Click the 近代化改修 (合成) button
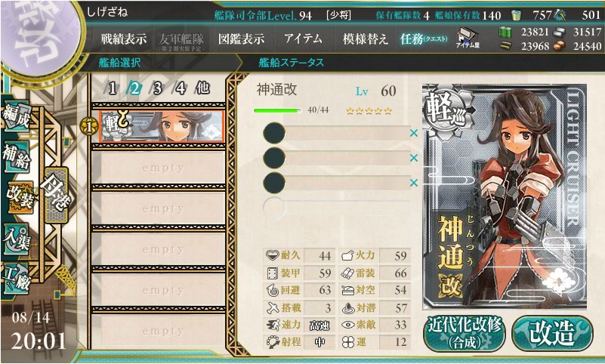Viewport: 605px width, 364px height. 465,333
